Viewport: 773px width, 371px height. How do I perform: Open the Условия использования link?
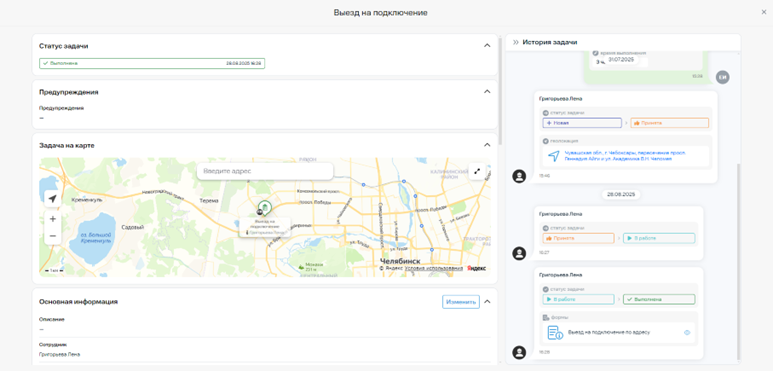click(434, 269)
